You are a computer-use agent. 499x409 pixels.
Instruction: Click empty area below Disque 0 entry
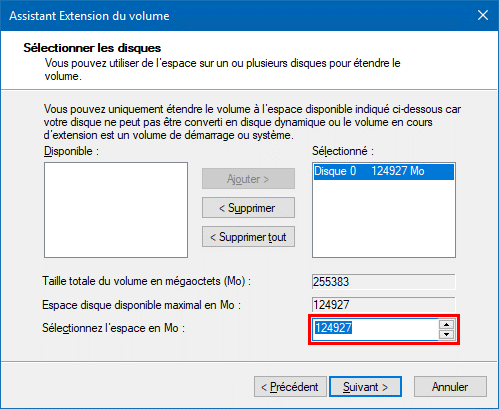(384, 218)
